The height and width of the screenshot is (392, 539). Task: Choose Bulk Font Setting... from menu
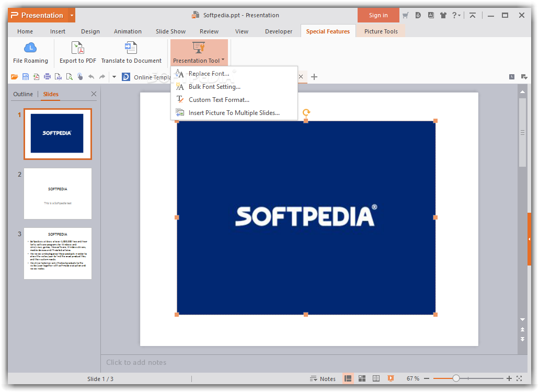point(234,87)
